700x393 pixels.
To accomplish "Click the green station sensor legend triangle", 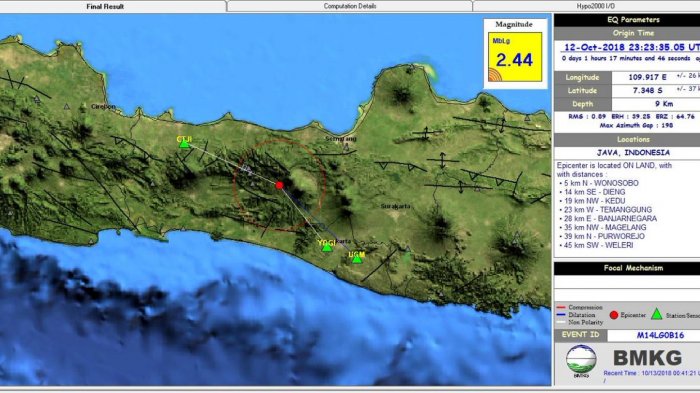I will (x=656, y=314).
